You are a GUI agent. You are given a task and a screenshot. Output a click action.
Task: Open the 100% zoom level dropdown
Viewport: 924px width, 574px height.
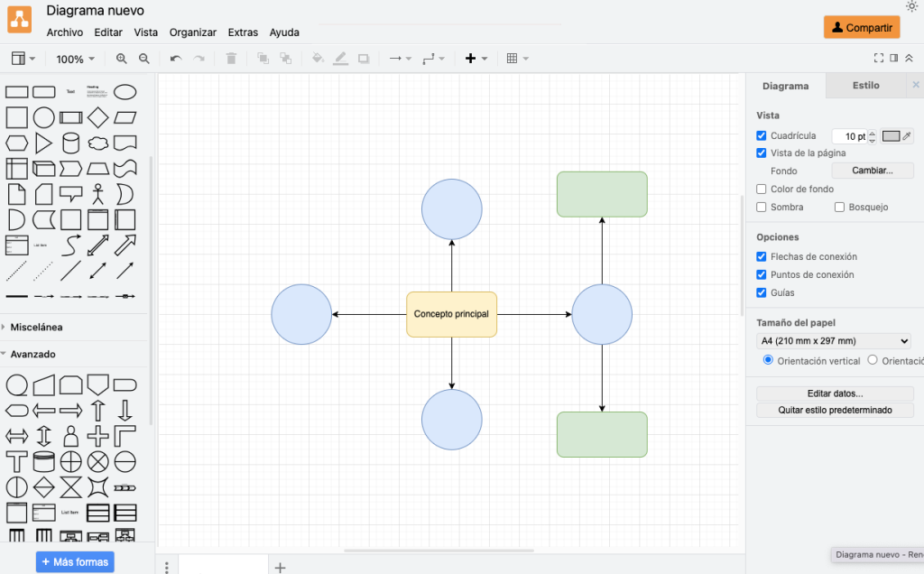click(x=75, y=58)
